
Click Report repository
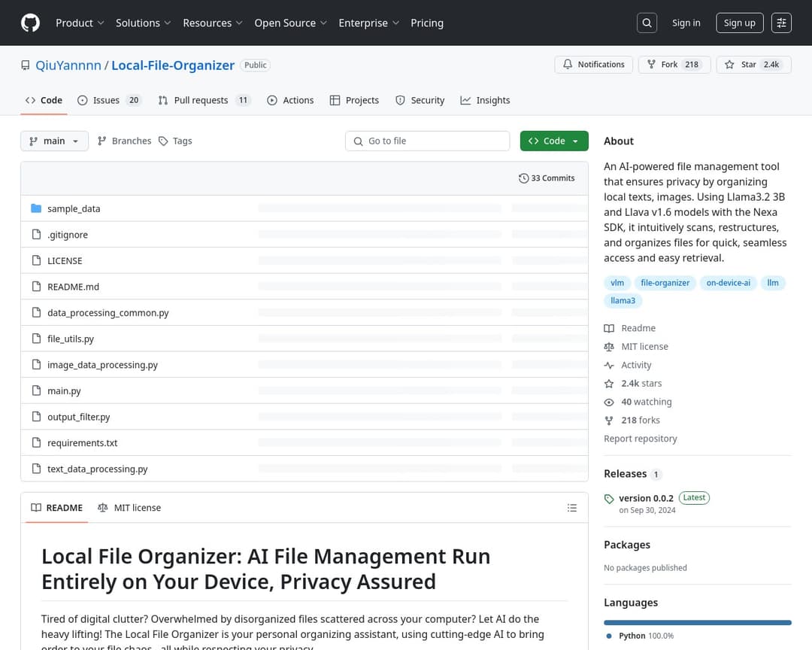click(x=640, y=439)
